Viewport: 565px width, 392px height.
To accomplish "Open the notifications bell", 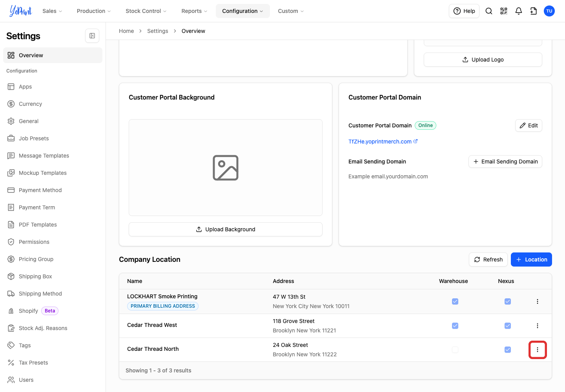I will tap(519, 11).
